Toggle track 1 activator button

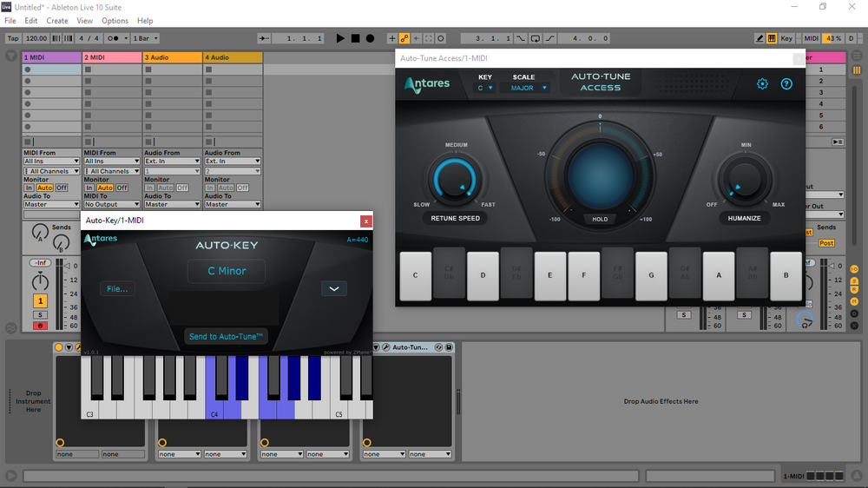pyautogui.click(x=40, y=300)
